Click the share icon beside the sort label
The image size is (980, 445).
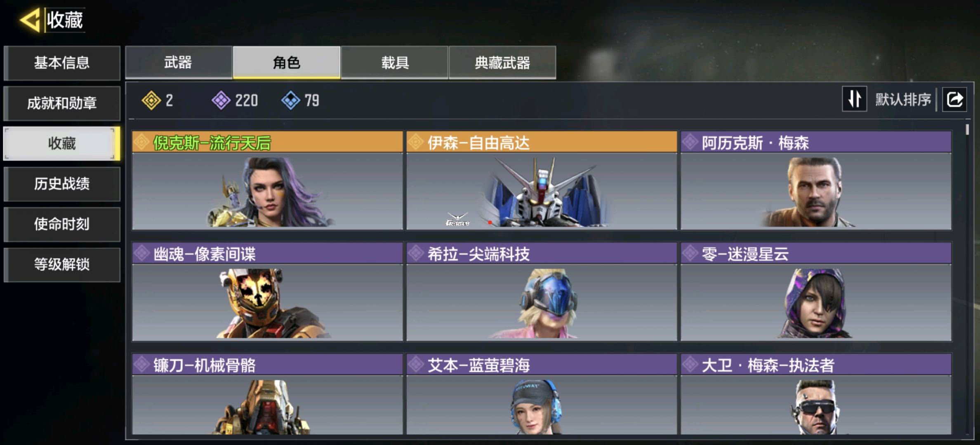click(x=954, y=99)
